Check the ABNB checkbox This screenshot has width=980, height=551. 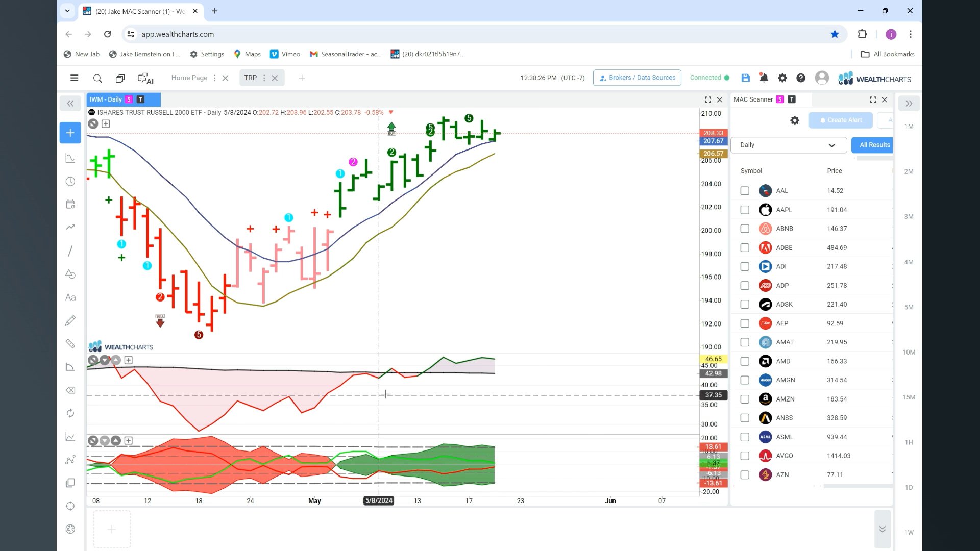point(745,229)
